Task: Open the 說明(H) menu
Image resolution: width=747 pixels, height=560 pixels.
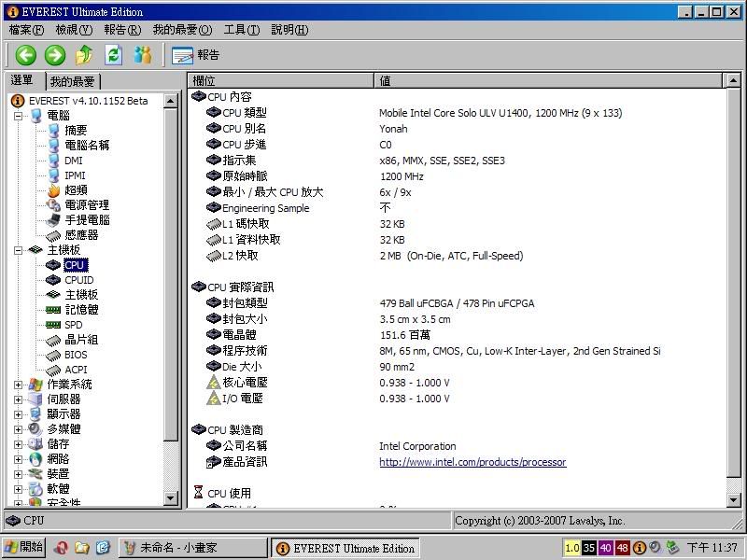Action: tap(289, 30)
